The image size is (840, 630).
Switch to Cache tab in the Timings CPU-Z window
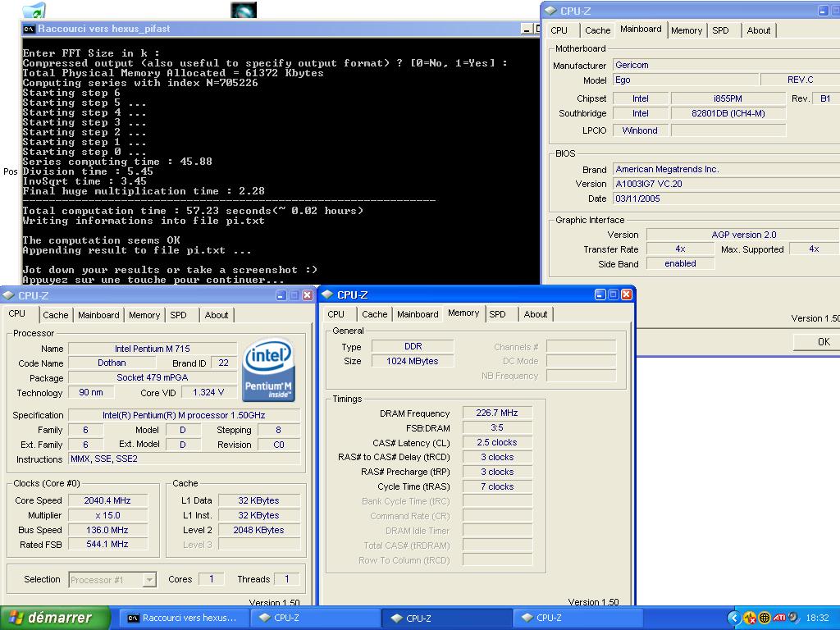coord(374,314)
